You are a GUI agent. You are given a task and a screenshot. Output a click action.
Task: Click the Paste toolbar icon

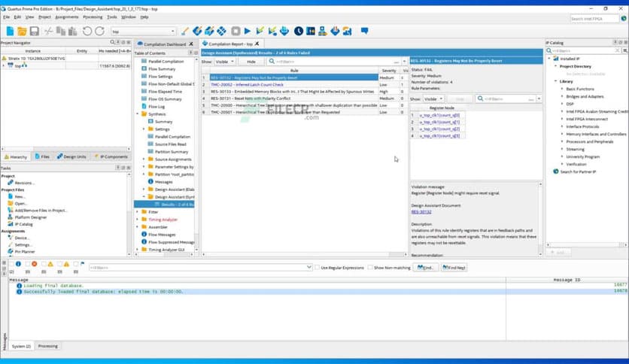[73, 32]
